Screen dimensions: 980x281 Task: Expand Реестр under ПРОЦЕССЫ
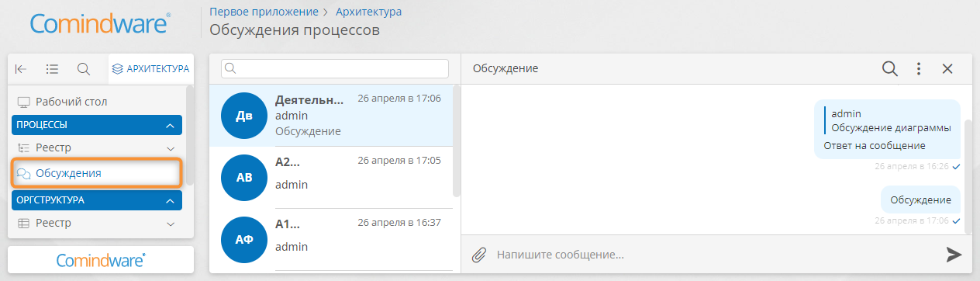(171, 147)
